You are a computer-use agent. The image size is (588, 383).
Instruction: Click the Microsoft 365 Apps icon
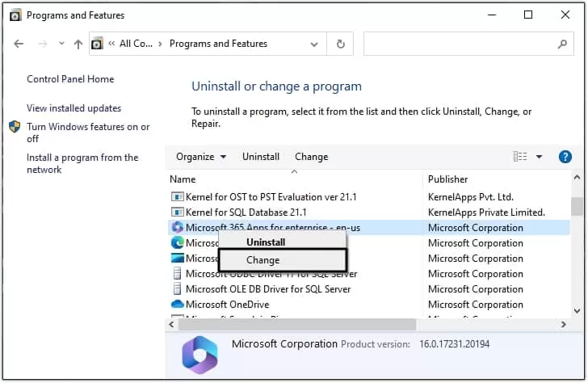coord(178,227)
